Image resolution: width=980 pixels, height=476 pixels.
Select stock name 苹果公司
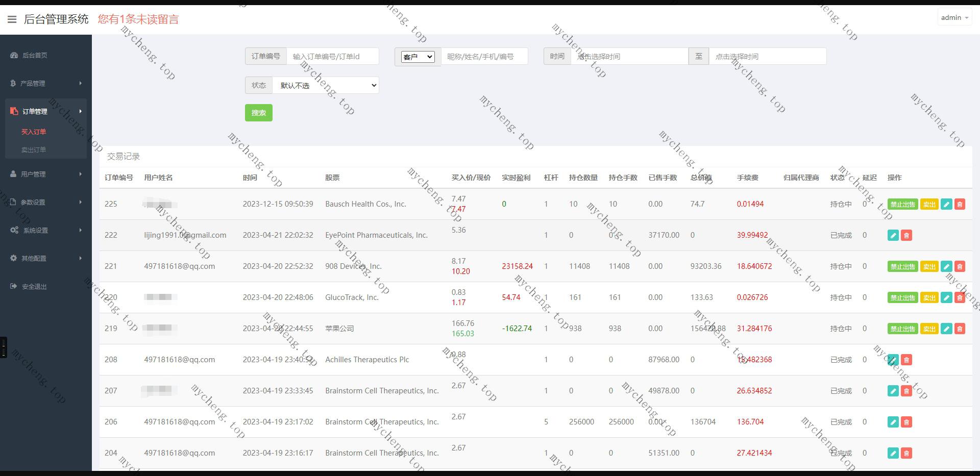click(339, 329)
